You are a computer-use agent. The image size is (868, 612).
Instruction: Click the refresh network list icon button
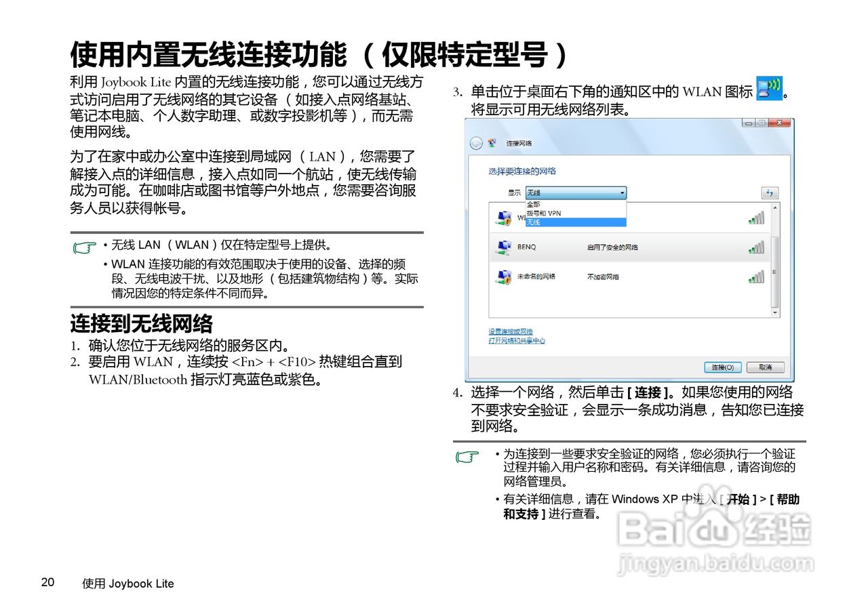click(770, 193)
